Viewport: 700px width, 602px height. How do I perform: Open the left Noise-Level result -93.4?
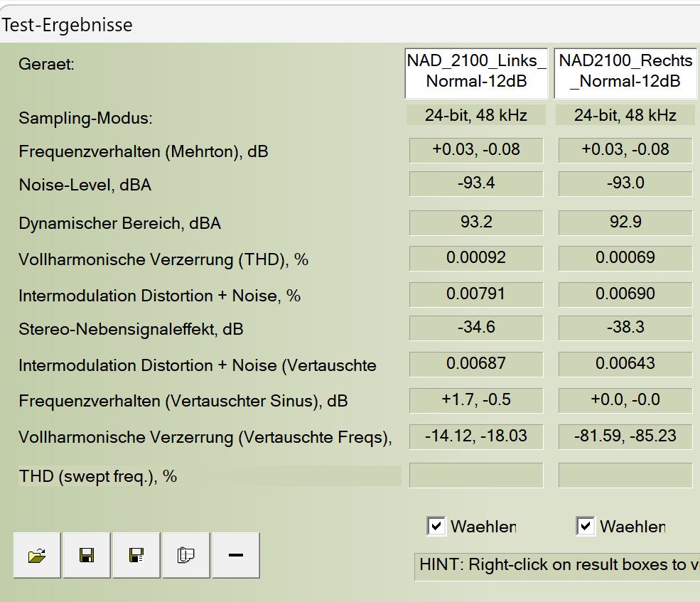pyautogui.click(x=476, y=183)
